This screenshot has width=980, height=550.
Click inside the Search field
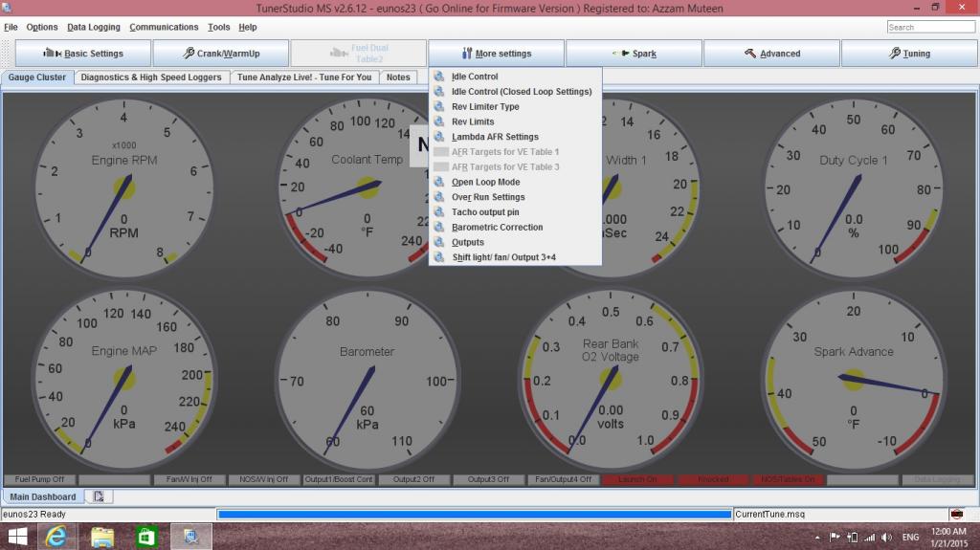tap(930, 27)
